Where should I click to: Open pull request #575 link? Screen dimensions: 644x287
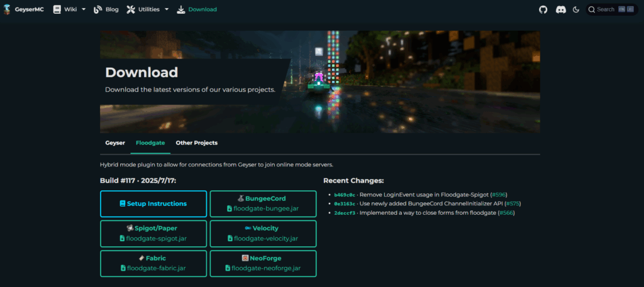pyautogui.click(x=513, y=203)
